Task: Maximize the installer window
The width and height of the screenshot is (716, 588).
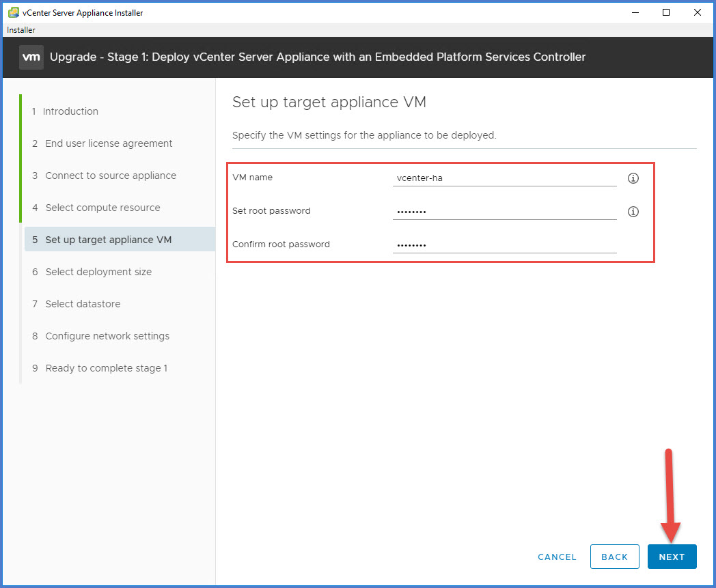Action: (666, 12)
